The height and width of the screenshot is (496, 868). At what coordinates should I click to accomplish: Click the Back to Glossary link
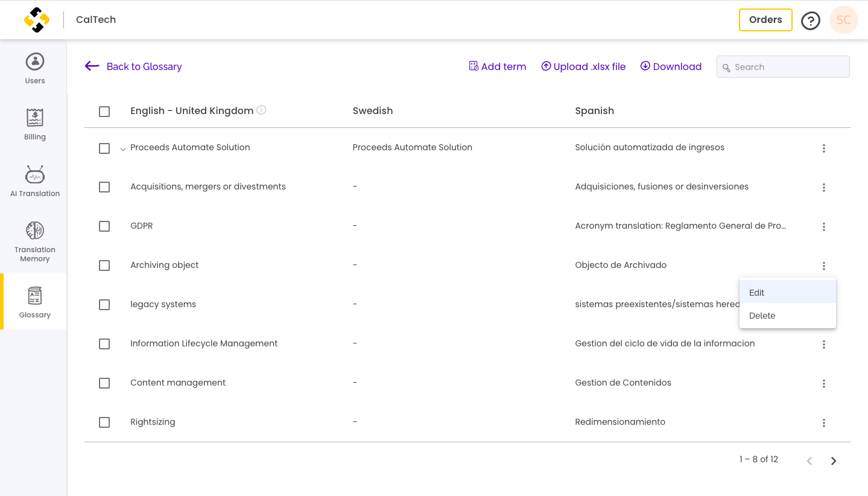point(144,66)
